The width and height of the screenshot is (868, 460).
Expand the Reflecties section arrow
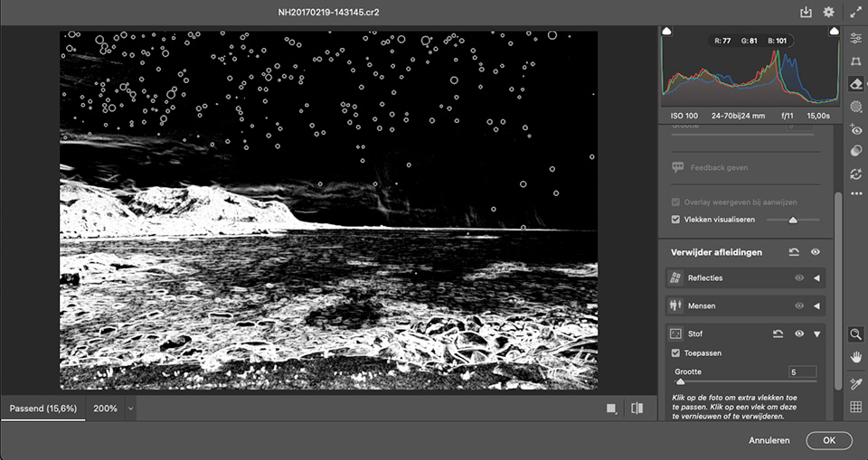tap(816, 278)
